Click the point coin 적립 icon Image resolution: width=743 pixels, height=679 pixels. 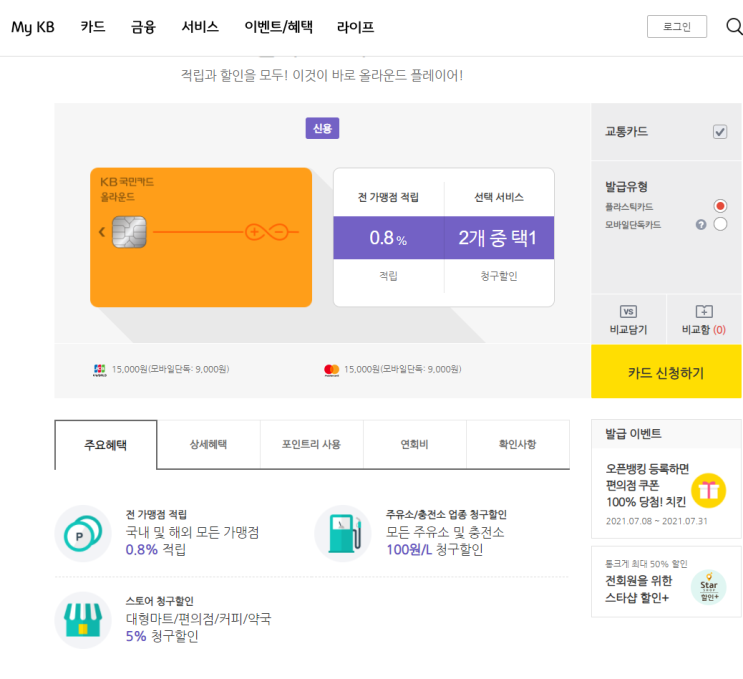tap(83, 534)
